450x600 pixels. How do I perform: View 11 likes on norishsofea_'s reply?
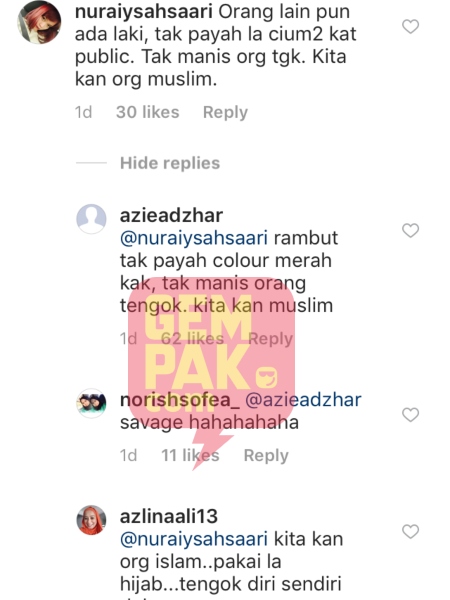[x=190, y=455]
